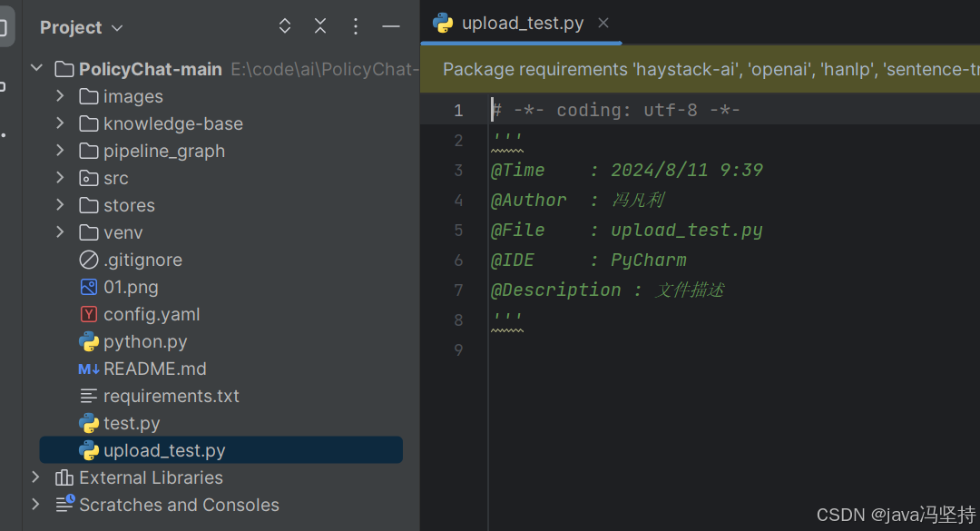Click the Python icon on the upload_test.py tab
Image resolution: width=980 pixels, height=531 pixels.
click(x=443, y=23)
